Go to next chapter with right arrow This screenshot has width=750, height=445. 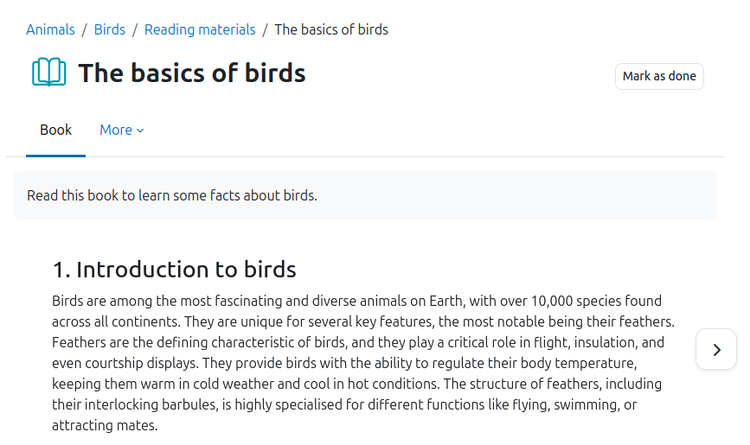coord(716,350)
